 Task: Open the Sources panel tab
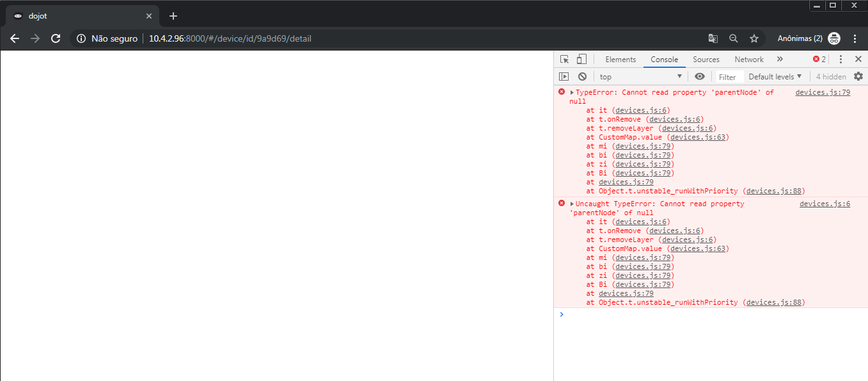point(706,59)
